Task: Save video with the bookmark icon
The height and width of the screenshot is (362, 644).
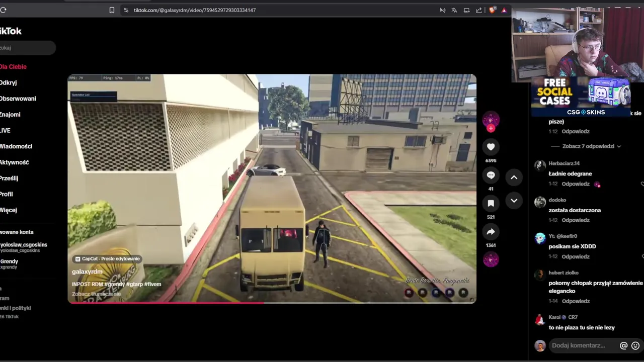Action: pos(491,203)
